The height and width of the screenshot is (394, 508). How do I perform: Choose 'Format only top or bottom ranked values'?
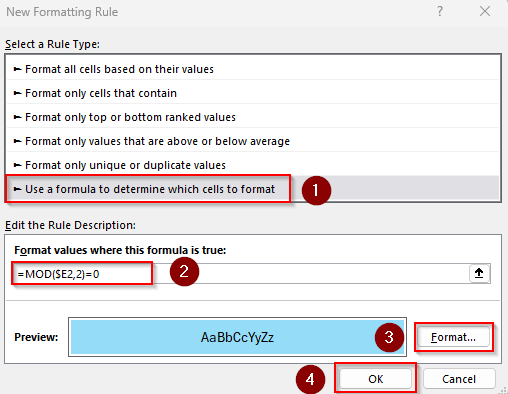(253, 117)
